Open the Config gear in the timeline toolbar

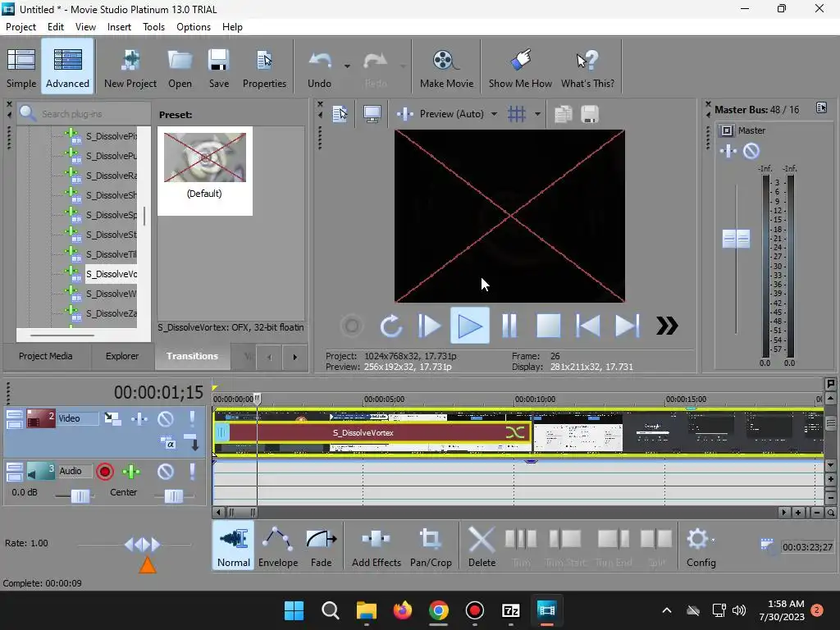point(701,546)
